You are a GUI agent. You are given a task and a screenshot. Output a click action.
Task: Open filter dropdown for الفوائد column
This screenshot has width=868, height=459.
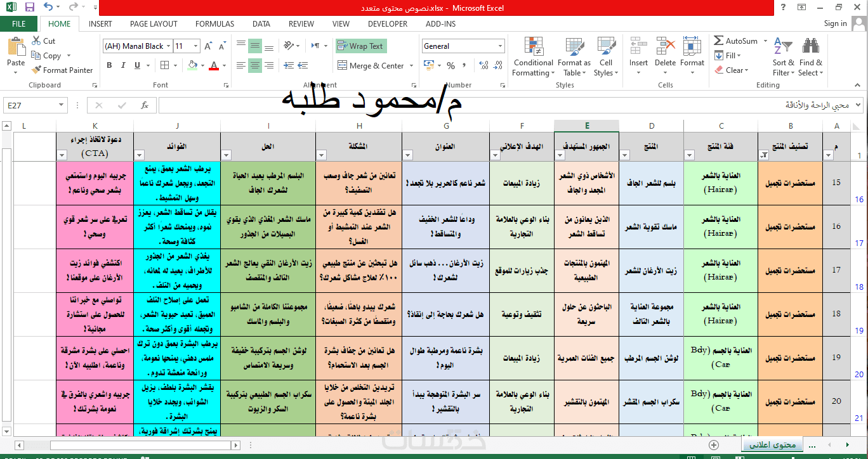(139, 155)
